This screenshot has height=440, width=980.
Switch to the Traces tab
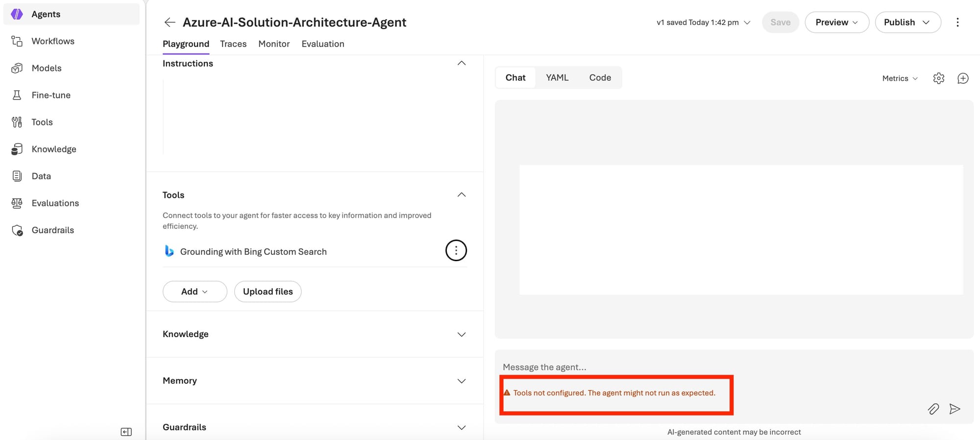(233, 44)
